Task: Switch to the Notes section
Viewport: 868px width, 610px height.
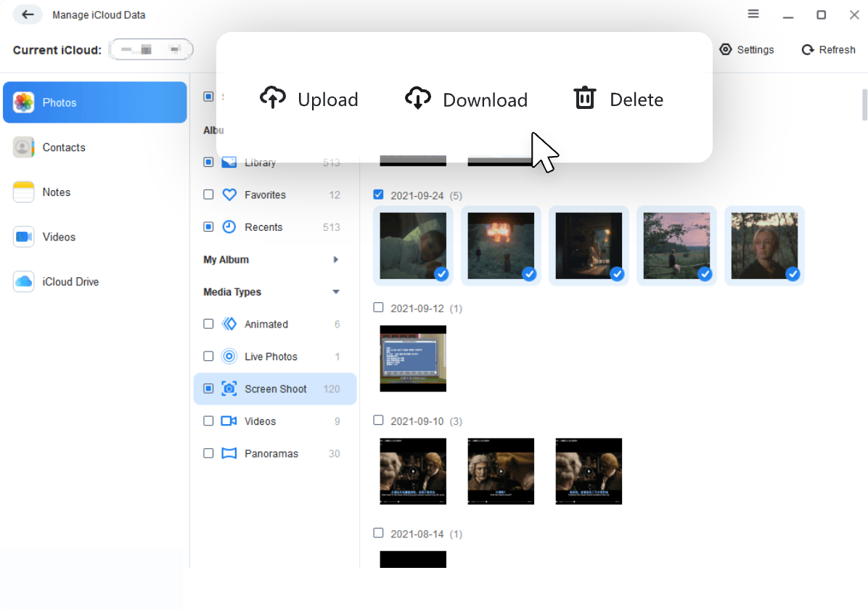Action: click(56, 192)
